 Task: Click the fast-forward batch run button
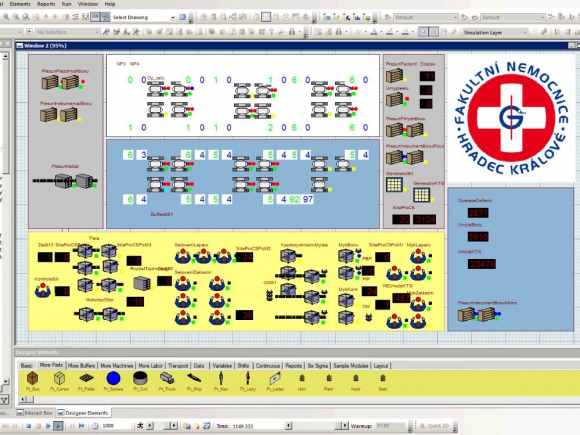pyautogui.click(x=82, y=426)
